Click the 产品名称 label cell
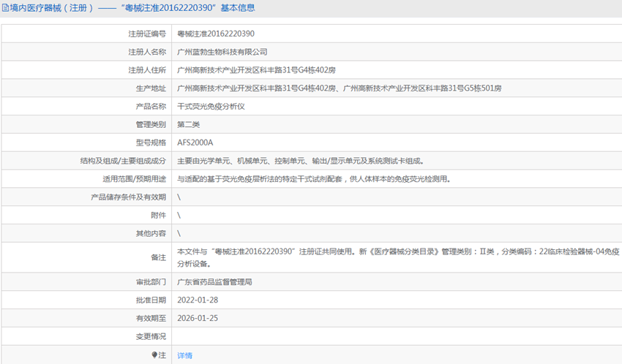This screenshot has width=622, height=364. 86,107
